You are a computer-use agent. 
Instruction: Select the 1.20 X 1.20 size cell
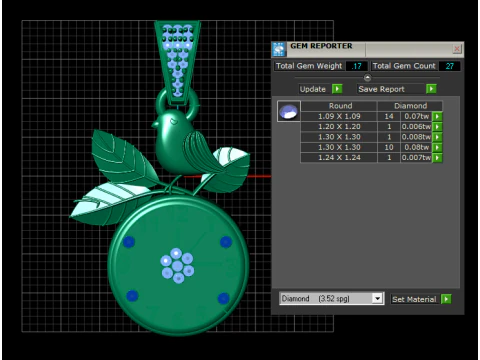[x=339, y=127]
